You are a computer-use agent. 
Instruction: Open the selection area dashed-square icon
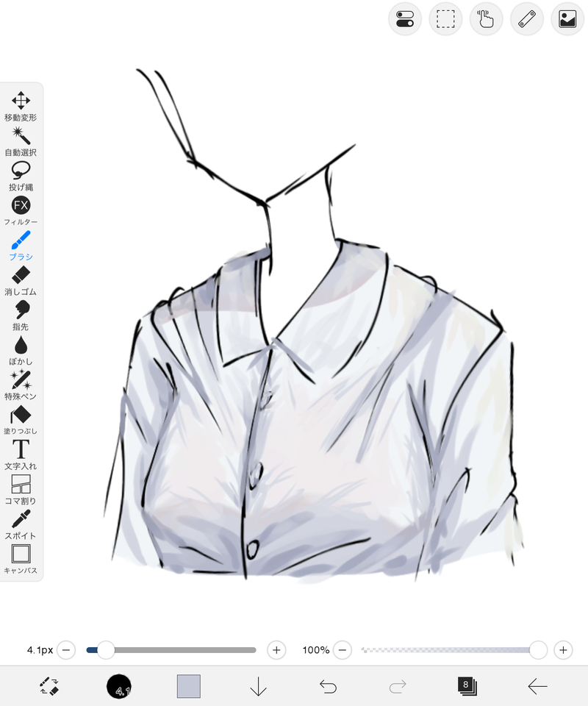click(x=445, y=19)
